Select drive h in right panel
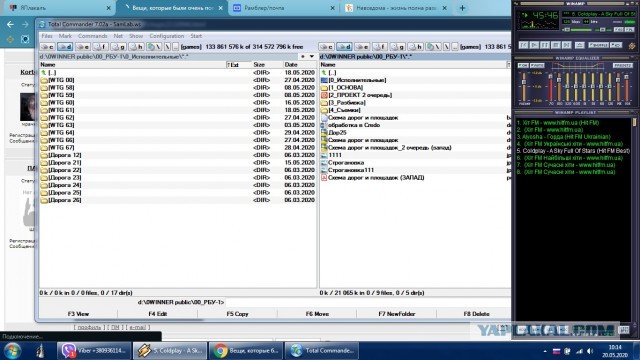This screenshot has width=640, height=360. click(x=416, y=47)
